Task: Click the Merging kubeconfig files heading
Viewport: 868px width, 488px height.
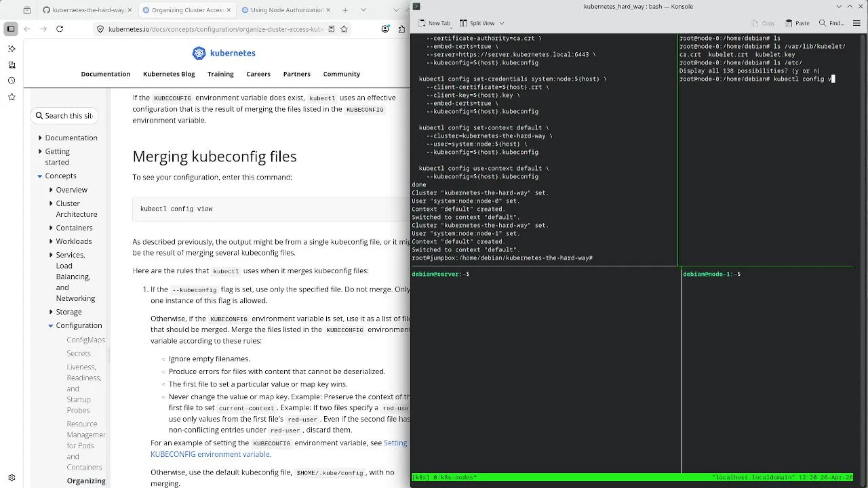Action: tap(214, 156)
